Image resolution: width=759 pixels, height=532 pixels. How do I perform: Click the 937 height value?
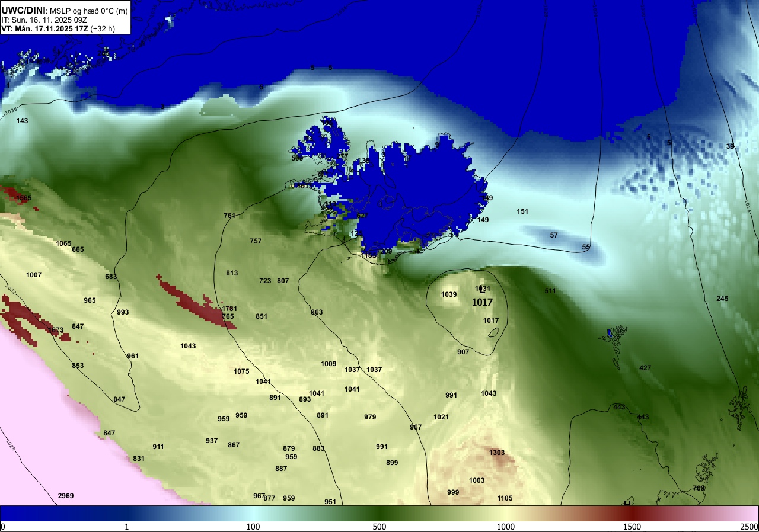click(212, 441)
